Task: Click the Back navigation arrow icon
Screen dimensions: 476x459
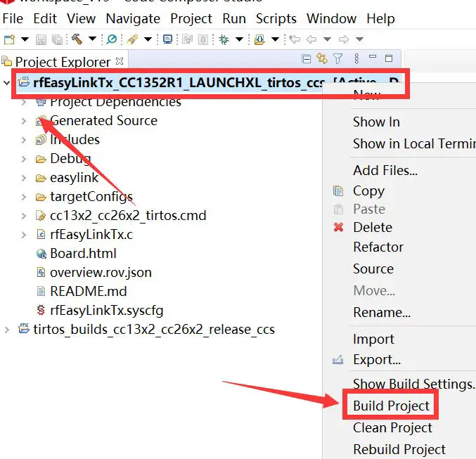Action: click(x=311, y=39)
